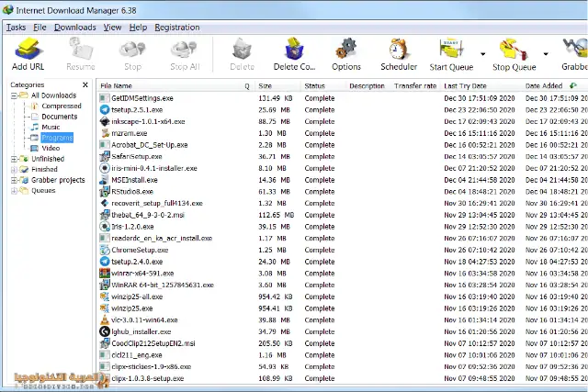Click the Inkscape icon of inkscape-1.0.1-x64.exe
The image size is (588, 392).
[105, 121]
